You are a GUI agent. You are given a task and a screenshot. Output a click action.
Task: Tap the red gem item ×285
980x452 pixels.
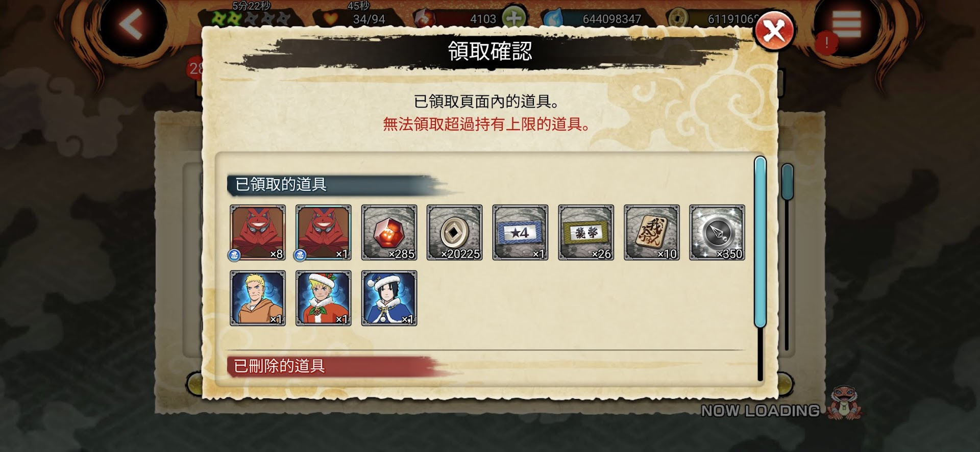pyautogui.click(x=389, y=233)
